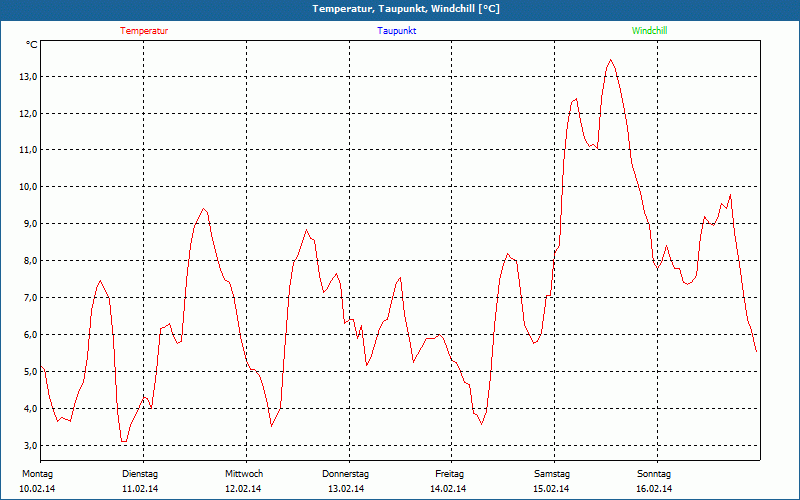The width and height of the screenshot is (800, 500).
Task: Click the Montag day label
Action: pyautogui.click(x=37, y=474)
